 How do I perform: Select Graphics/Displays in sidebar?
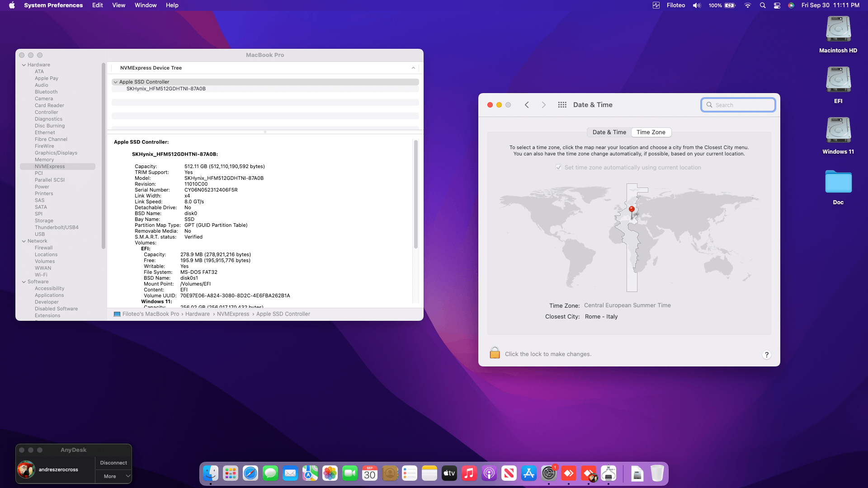point(56,153)
